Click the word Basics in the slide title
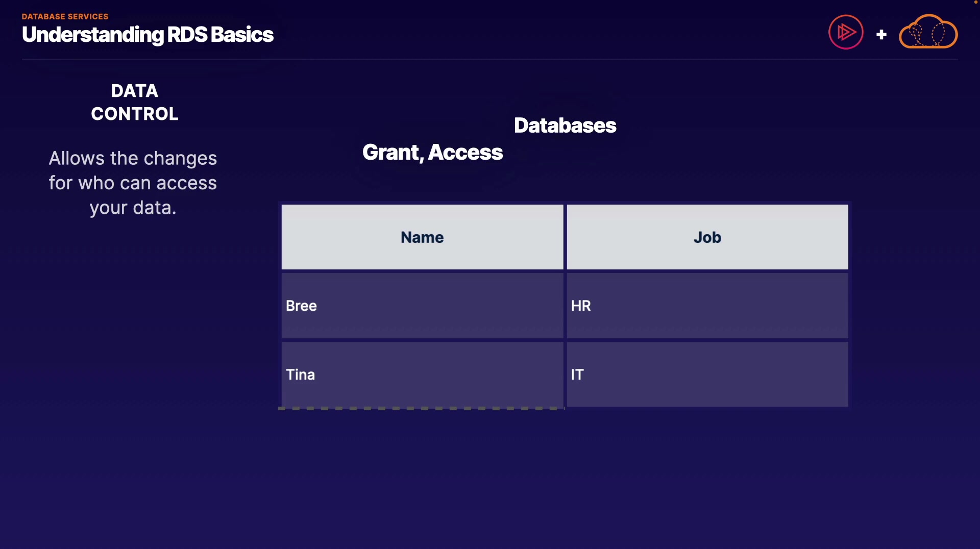 coord(242,35)
